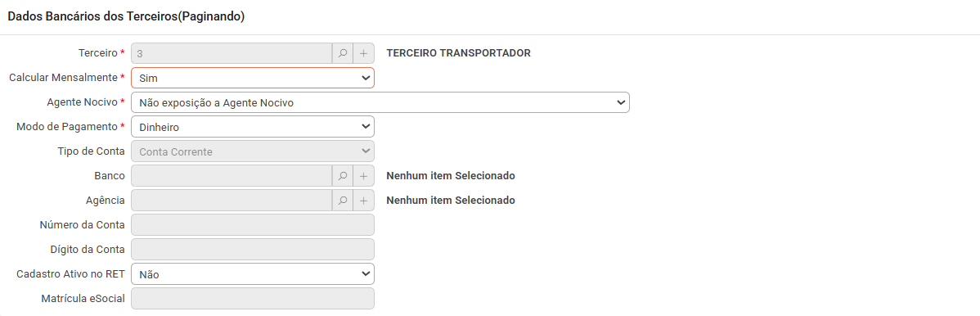Image resolution: width=980 pixels, height=316 pixels.
Task: Click the Banco plus add icon
Action: click(364, 176)
